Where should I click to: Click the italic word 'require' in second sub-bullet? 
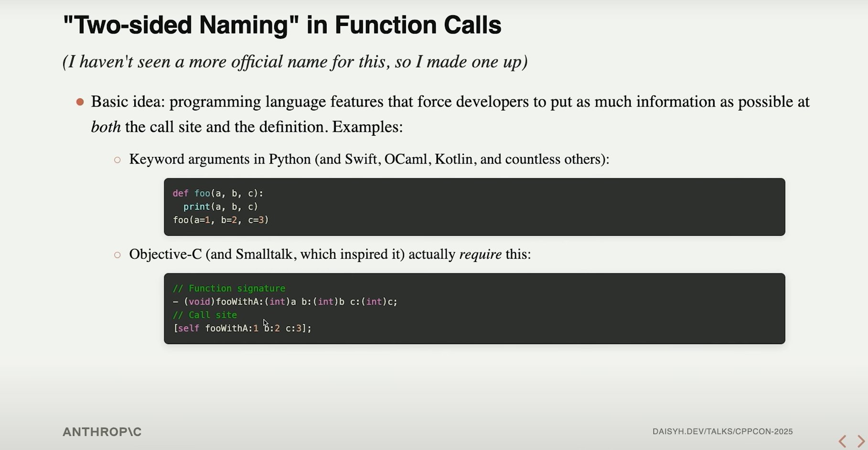coord(480,254)
